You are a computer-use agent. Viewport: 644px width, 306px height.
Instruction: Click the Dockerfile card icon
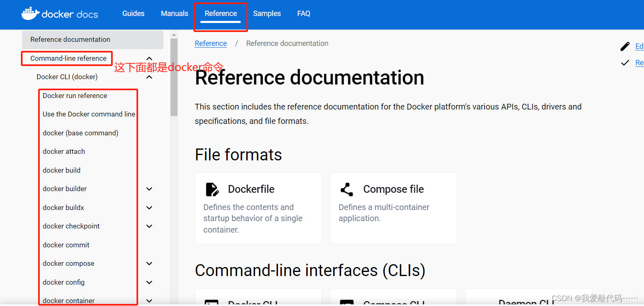tap(212, 190)
